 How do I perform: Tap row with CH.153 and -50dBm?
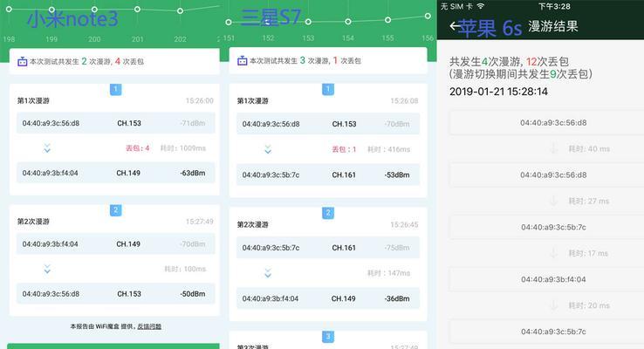click(116, 293)
